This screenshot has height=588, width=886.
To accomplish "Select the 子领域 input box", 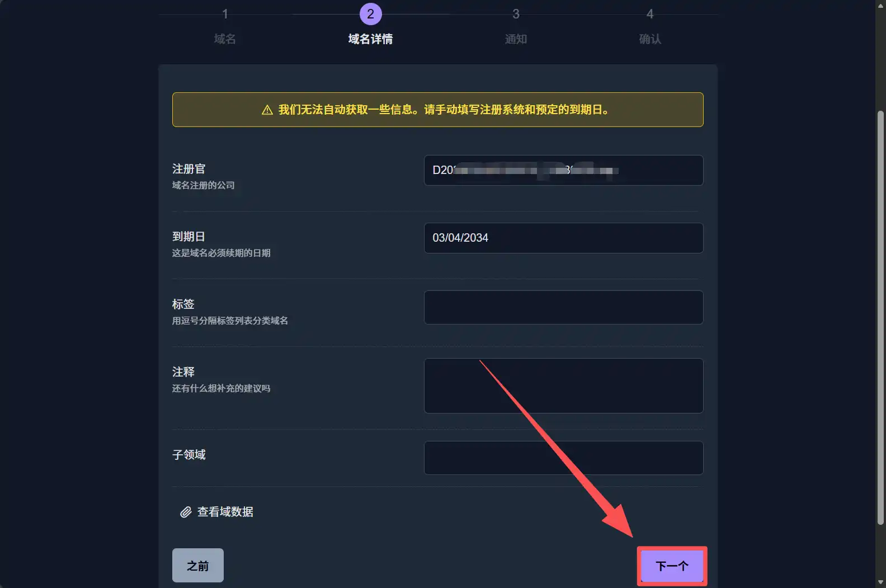I will click(563, 458).
